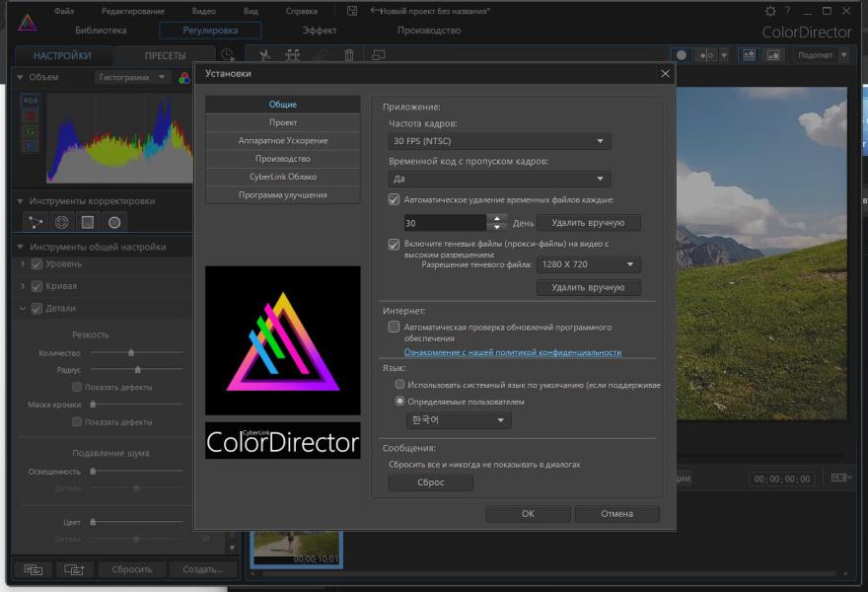Select the split scissors tool in toolbar
868x592 pixels.
click(x=264, y=55)
